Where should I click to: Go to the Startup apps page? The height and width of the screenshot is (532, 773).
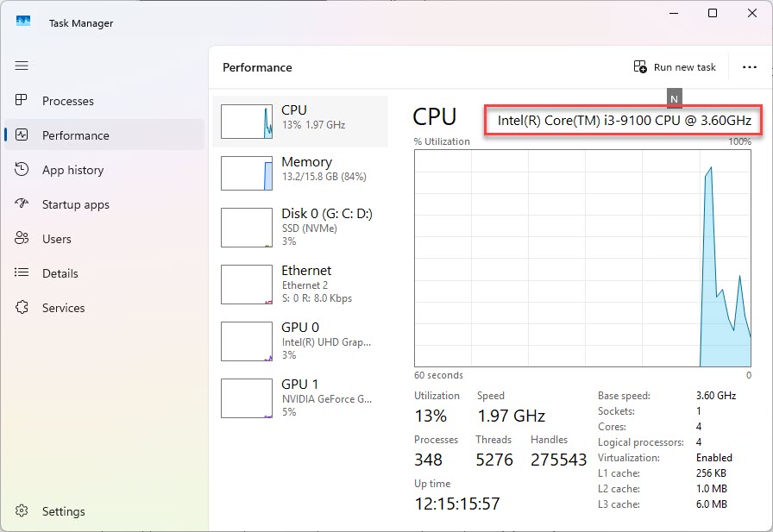coord(76,204)
